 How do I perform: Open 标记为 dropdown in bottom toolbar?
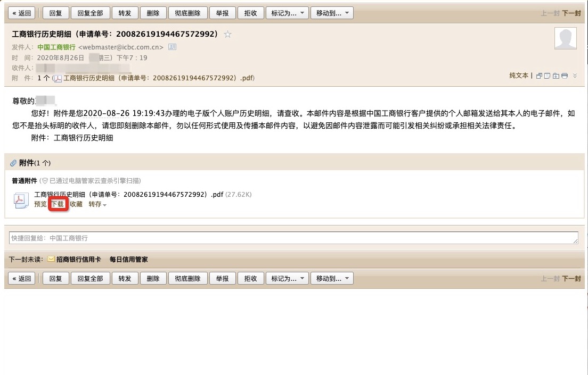[x=287, y=278]
